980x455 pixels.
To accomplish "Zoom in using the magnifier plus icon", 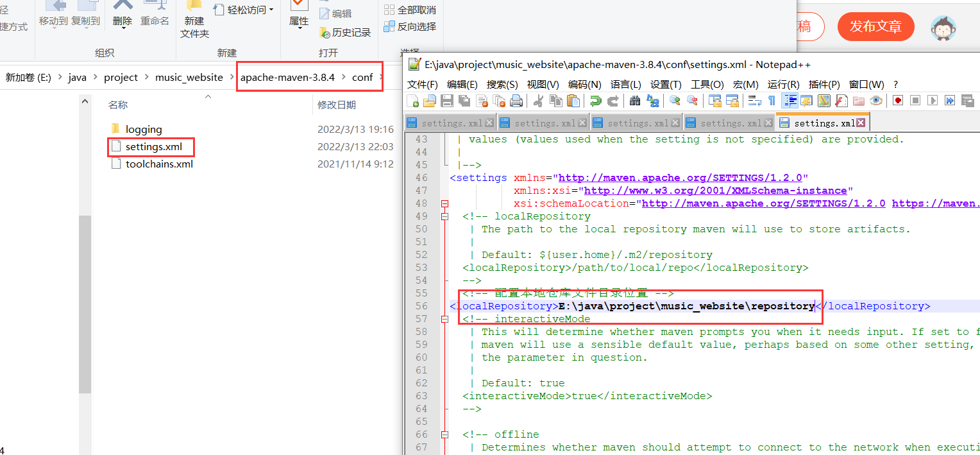I will [675, 101].
